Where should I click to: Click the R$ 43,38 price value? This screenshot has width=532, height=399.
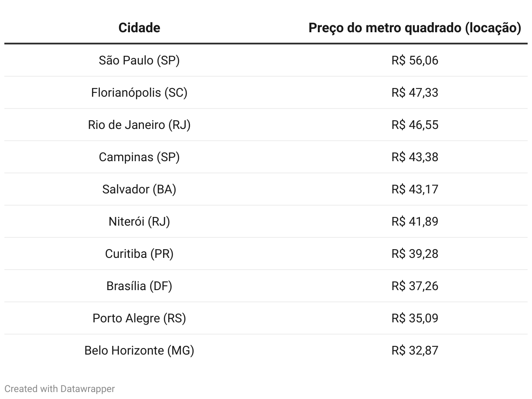tap(415, 157)
